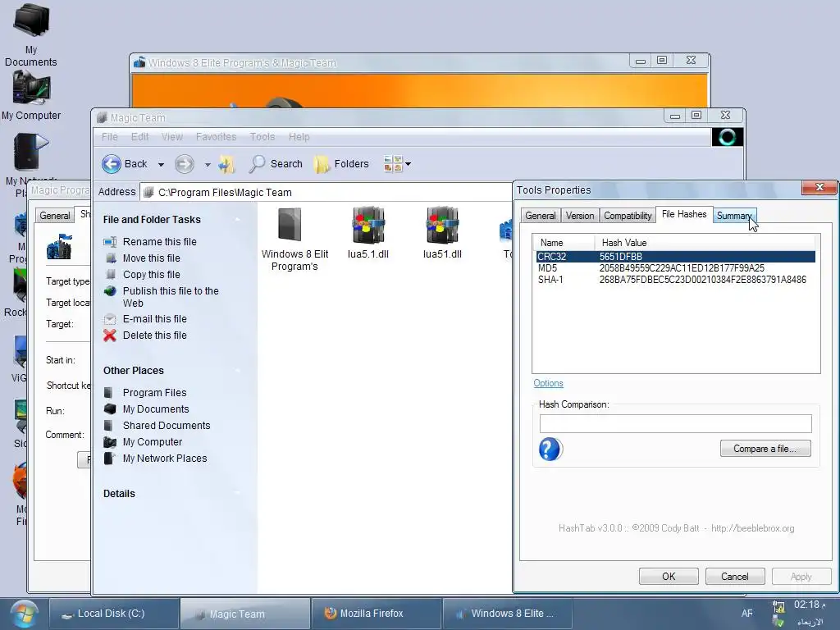Open the Help menu
This screenshot has height=630, width=840.
(x=299, y=137)
